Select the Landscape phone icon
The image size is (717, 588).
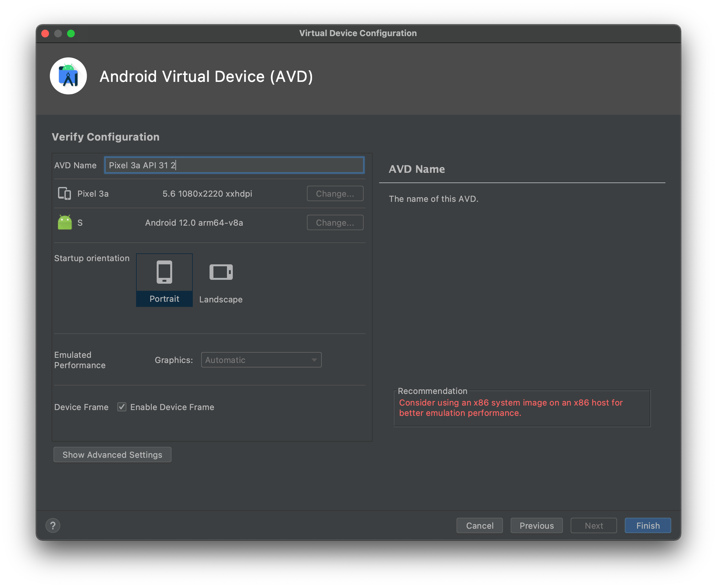pyautogui.click(x=221, y=272)
